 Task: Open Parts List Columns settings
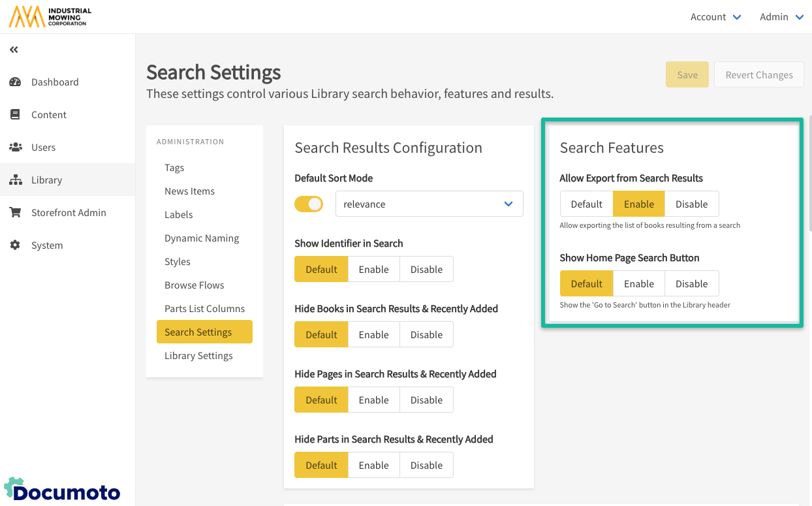coord(204,309)
